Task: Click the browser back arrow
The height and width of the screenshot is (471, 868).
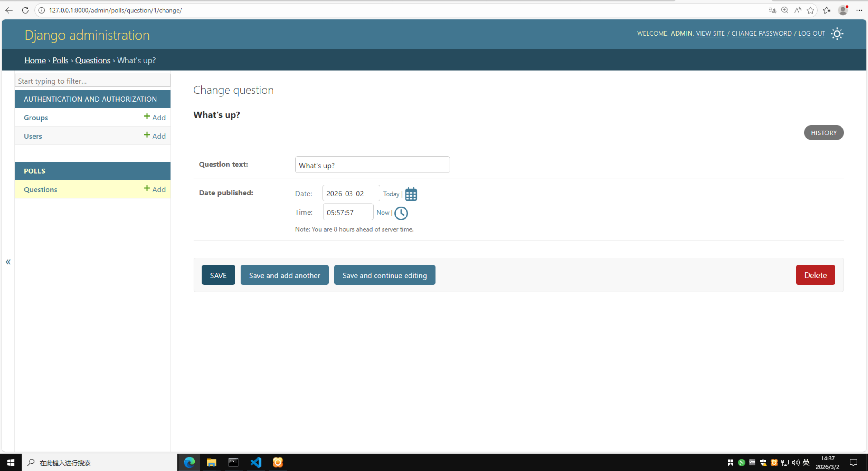Action: click(x=9, y=11)
